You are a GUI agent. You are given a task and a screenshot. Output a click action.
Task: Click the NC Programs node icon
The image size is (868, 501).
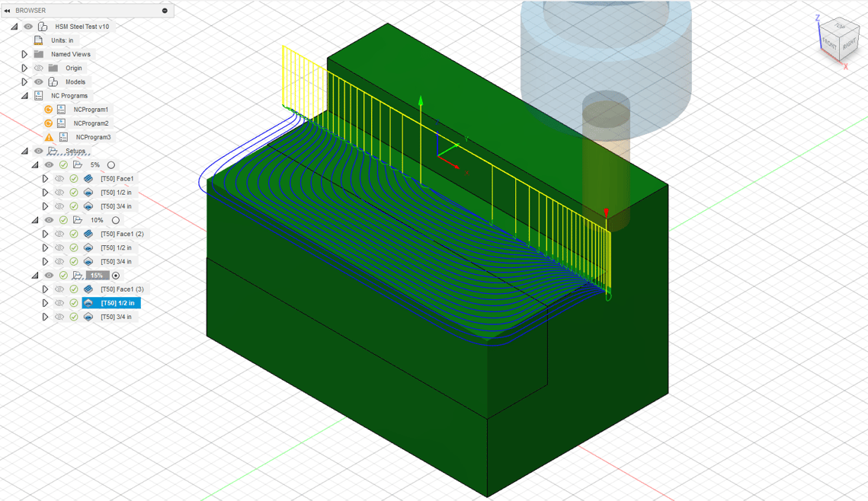coord(39,96)
